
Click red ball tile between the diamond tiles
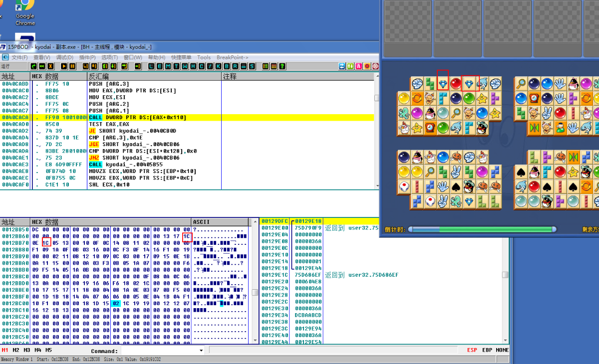point(456,84)
